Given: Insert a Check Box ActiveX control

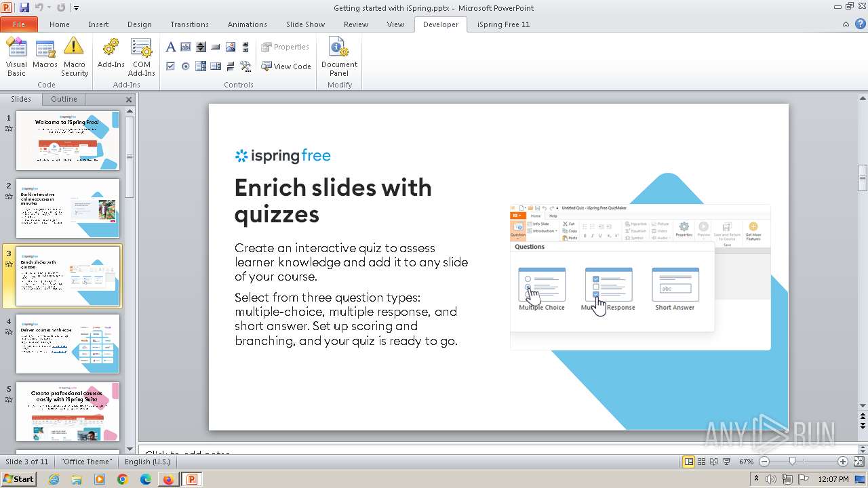Looking at the screenshot, I should [x=171, y=66].
